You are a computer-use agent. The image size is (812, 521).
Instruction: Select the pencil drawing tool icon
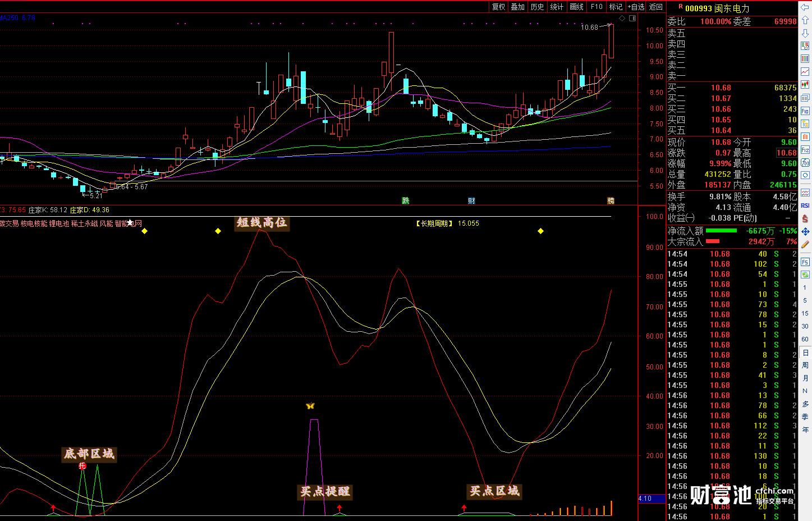(805, 244)
